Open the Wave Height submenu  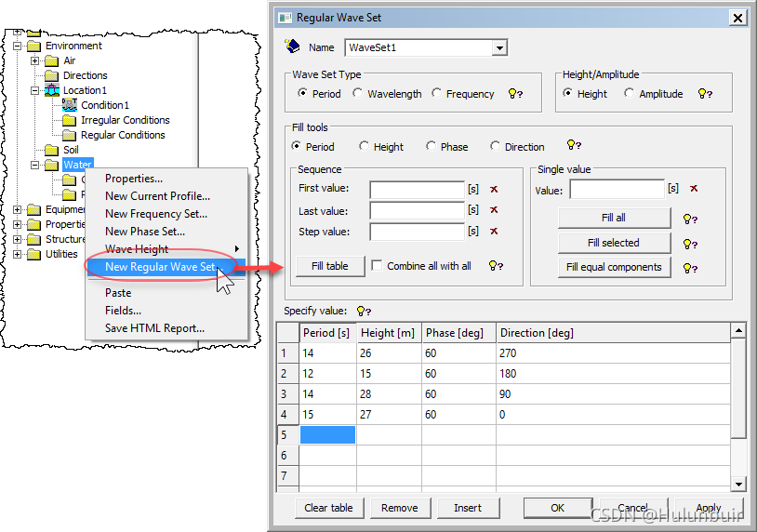(x=166, y=249)
